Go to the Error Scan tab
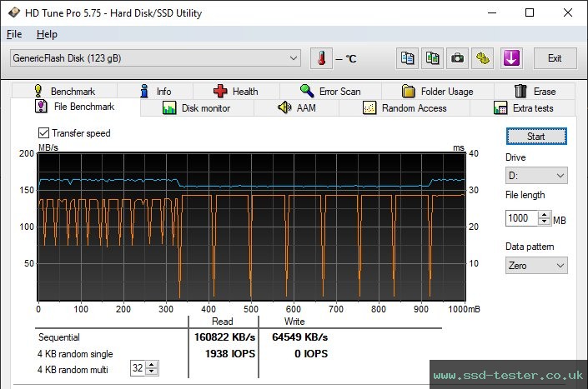This screenshot has height=389, width=588. pyautogui.click(x=331, y=92)
